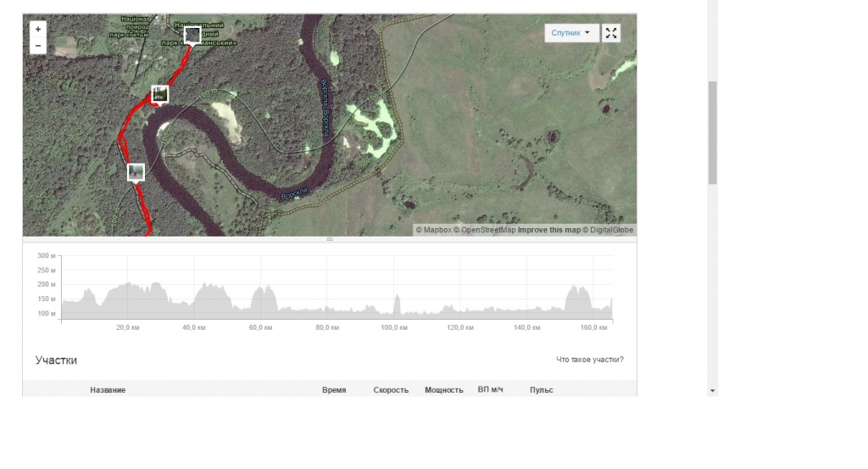Open the topmost photo marker on the route

pyautogui.click(x=192, y=35)
